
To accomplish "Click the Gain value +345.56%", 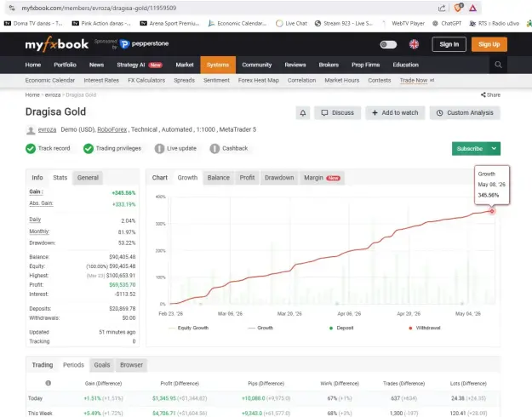I will (x=123, y=192).
